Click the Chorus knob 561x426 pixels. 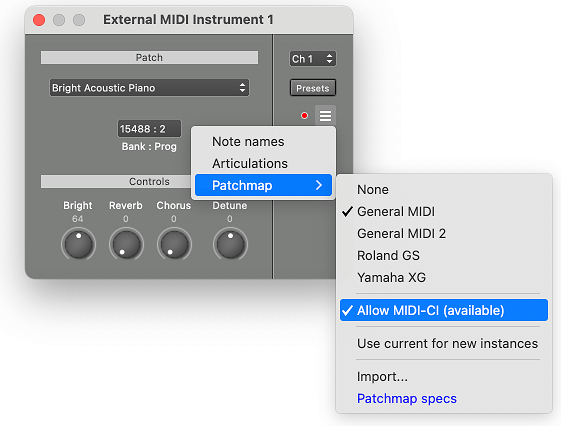coord(174,244)
